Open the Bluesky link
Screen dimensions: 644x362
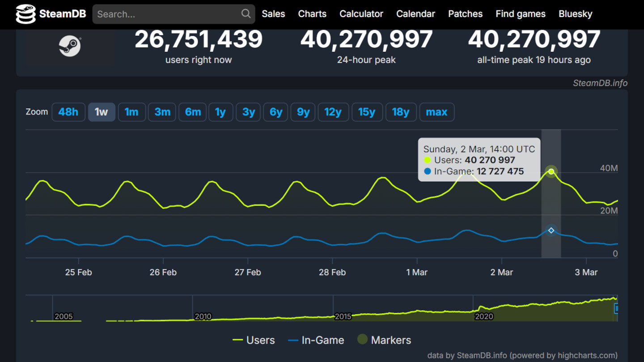click(x=575, y=14)
